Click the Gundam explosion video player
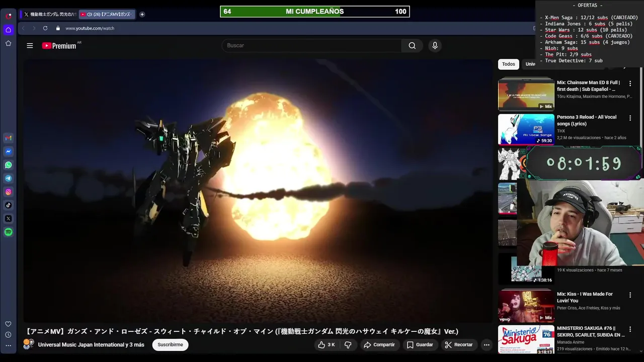Screen dimensions: 644x362 pos(258,191)
